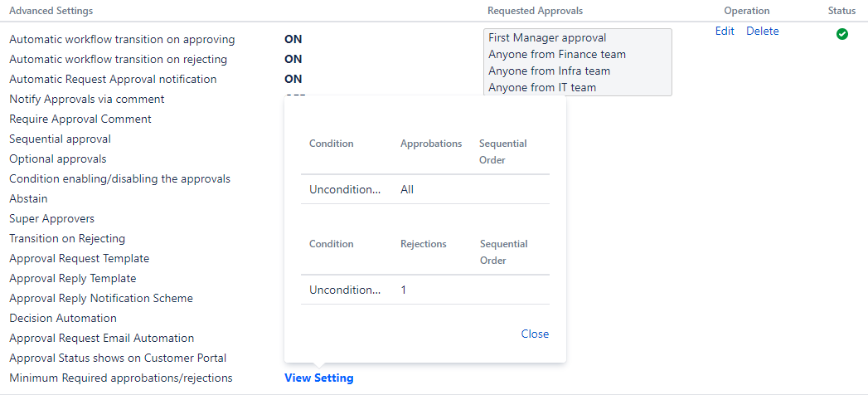Click ON for Automatic Request Approval notification
This screenshot has height=400, width=868.
[x=293, y=79]
